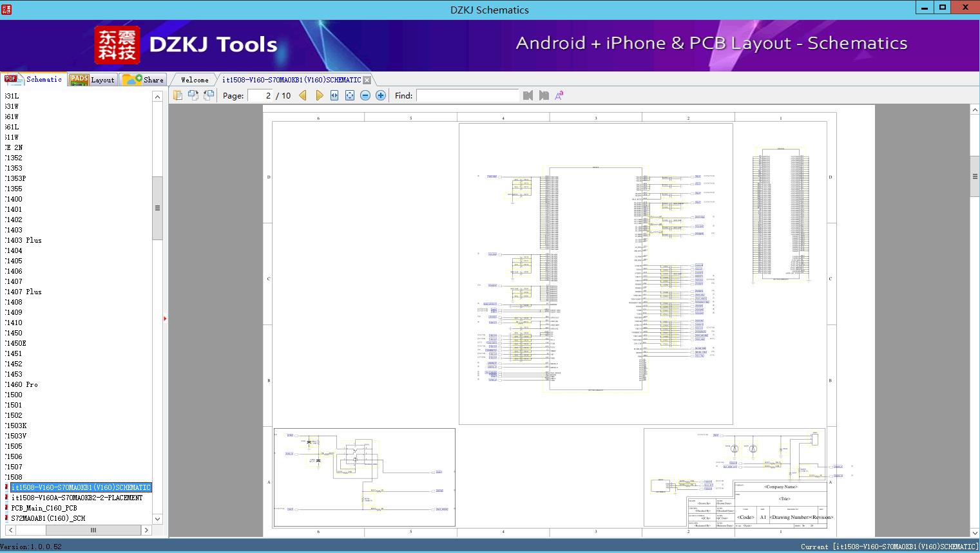The image size is (980, 553).
Task: Click the Find text field
Action: 467,95
